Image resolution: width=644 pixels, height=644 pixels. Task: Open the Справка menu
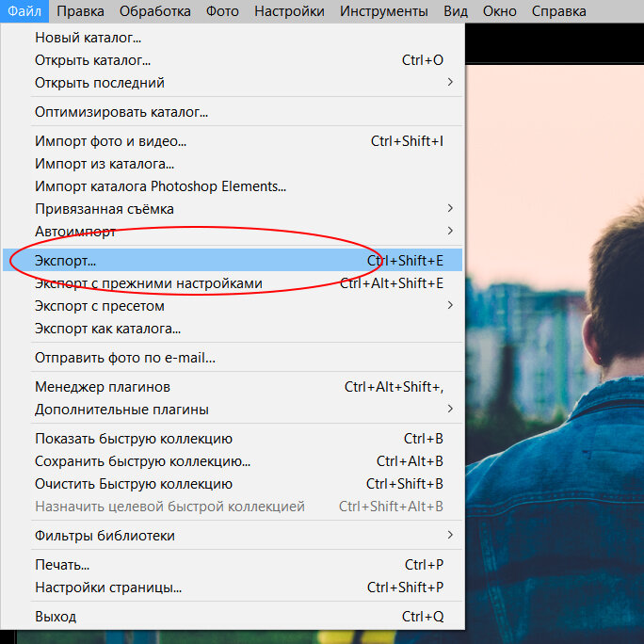pos(558,11)
